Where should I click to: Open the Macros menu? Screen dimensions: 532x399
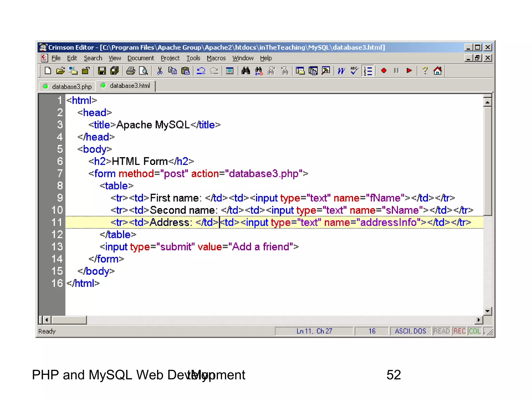point(216,58)
